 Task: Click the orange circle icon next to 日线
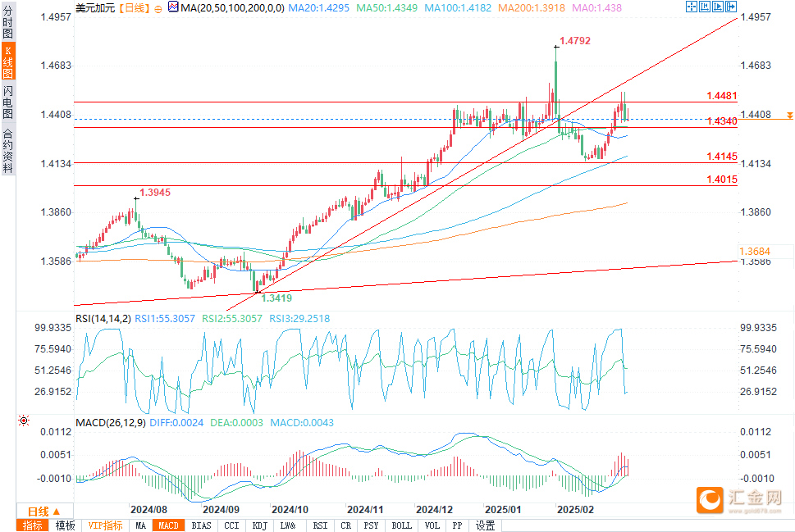pos(158,9)
